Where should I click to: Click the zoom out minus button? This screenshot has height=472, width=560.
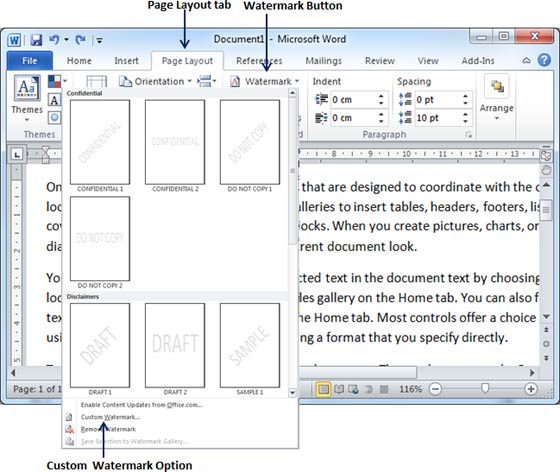[435, 388]
